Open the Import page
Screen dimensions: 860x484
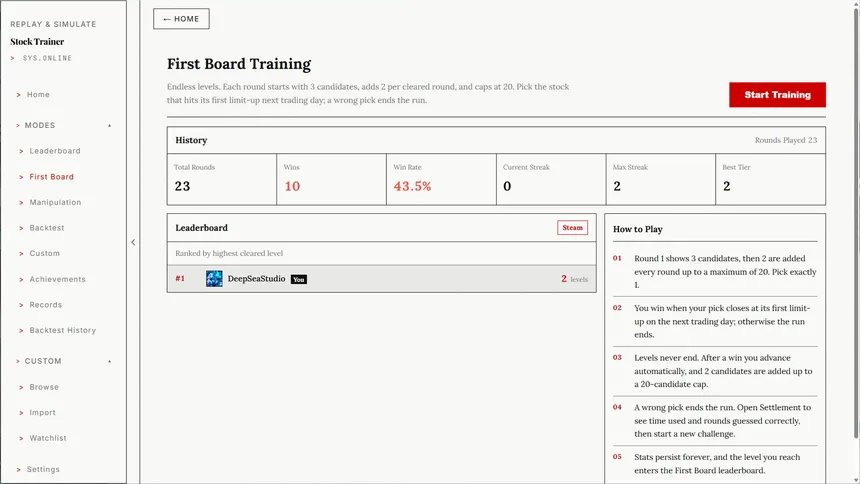[42, 413]
